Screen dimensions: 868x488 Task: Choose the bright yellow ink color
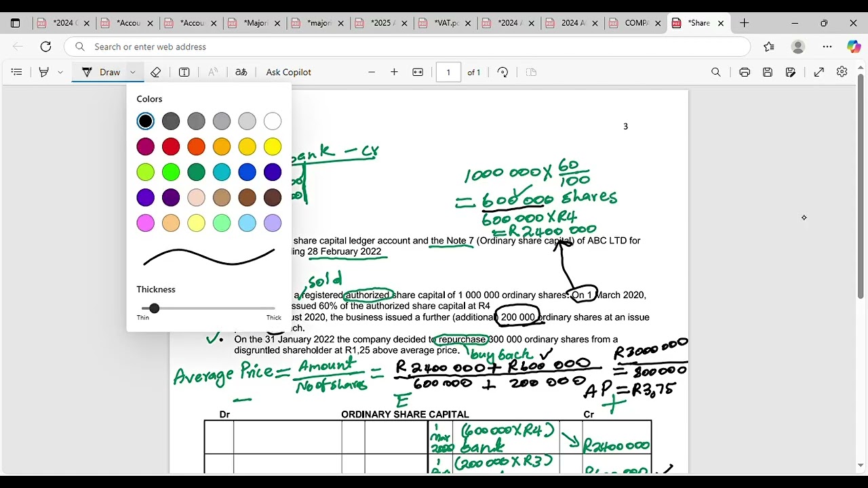273,146
